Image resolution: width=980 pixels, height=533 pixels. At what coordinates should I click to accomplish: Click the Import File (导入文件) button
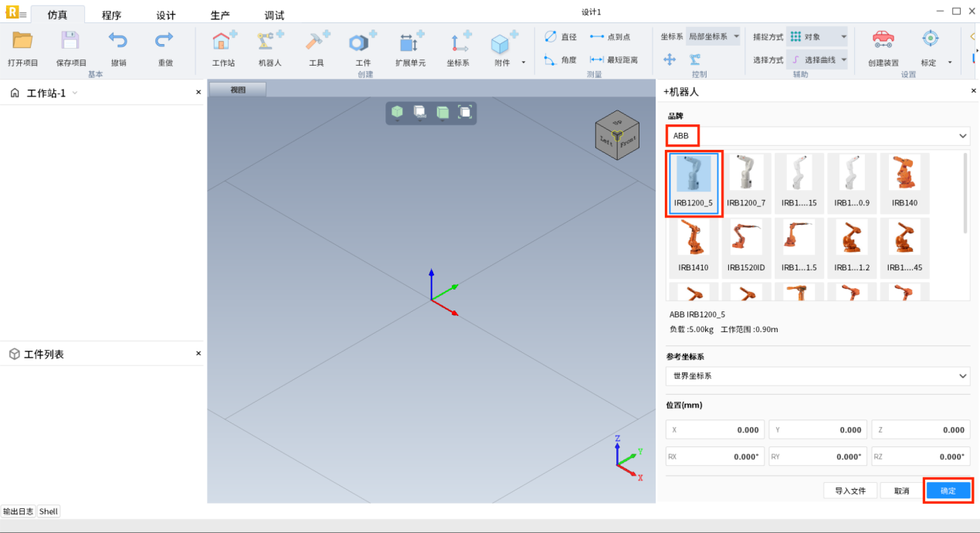pyautogui.click(x=850, y=491)
